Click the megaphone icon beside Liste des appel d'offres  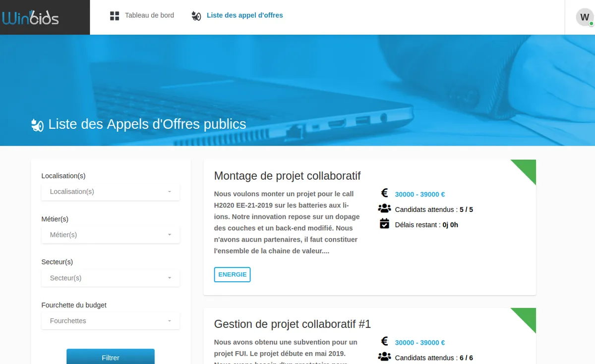pyautogui.click(x=196, y=16)
